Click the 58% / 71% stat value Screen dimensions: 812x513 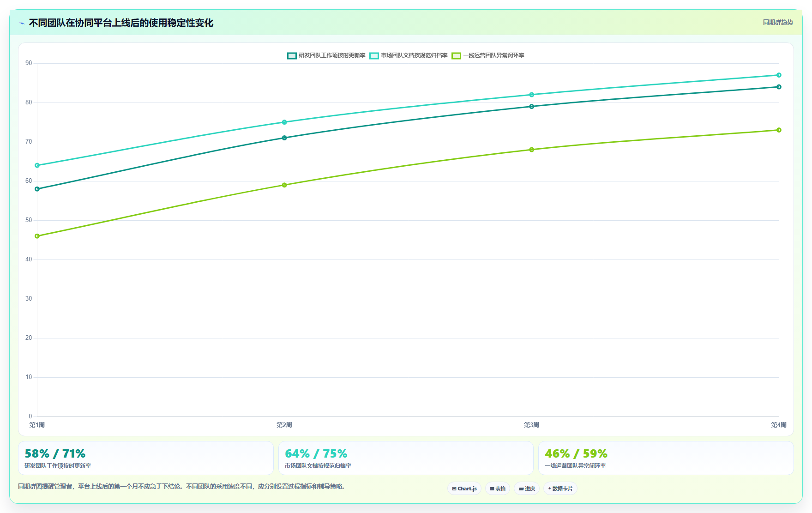click(x=55, y=453)
